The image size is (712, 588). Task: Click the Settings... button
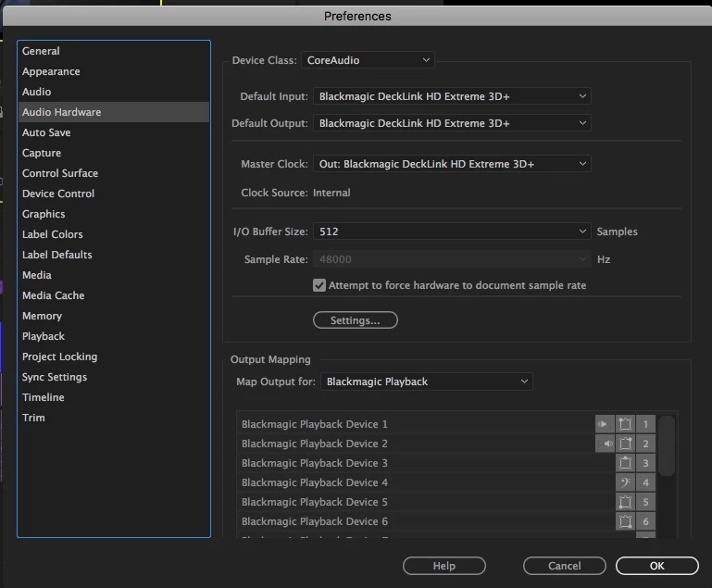point(356,320)
